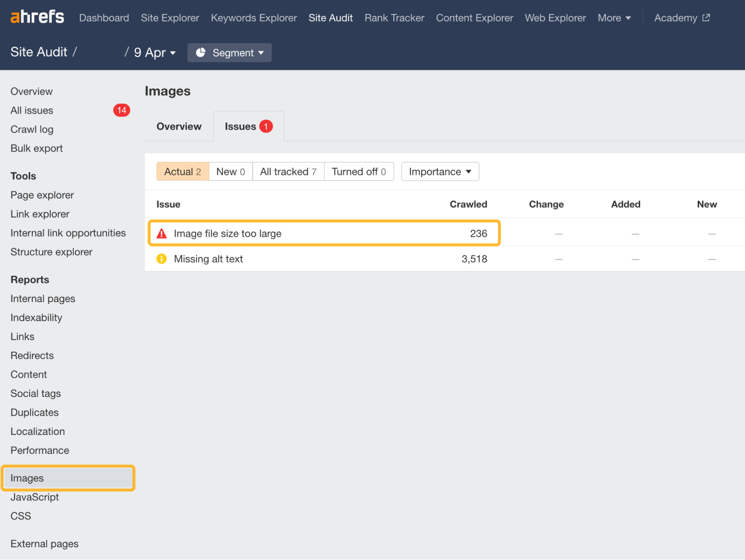Click the warning triangle beside Image file size too large

(x=161, y=233)
